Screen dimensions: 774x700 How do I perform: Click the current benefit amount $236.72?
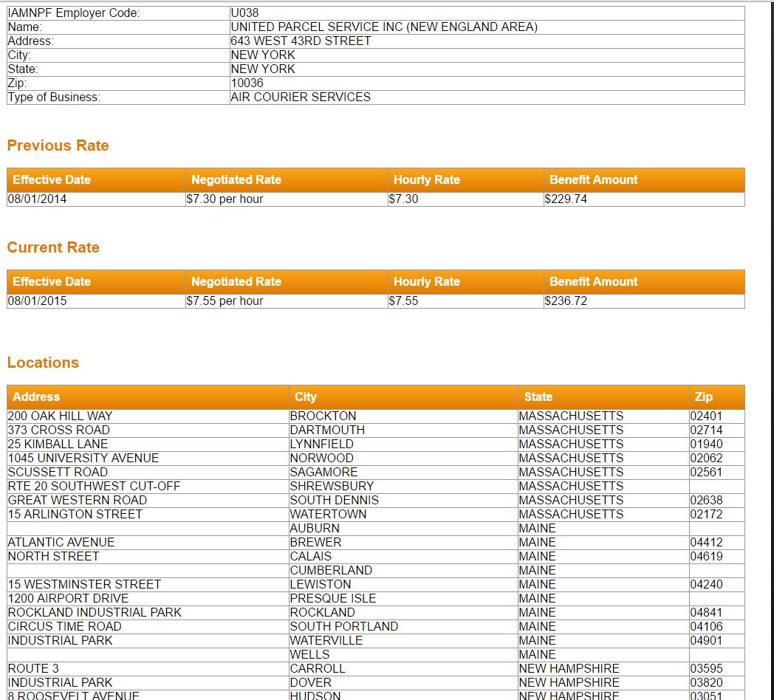coord(566,301)
